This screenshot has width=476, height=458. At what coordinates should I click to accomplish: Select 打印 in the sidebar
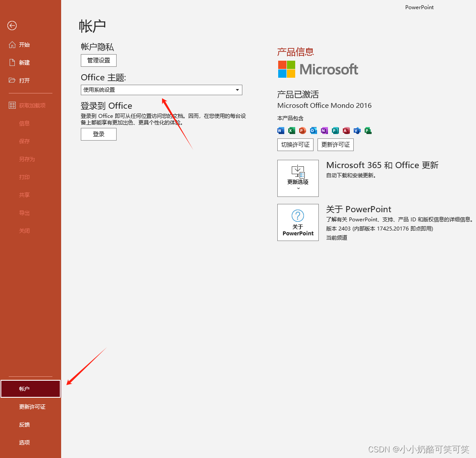coord(31,177)
